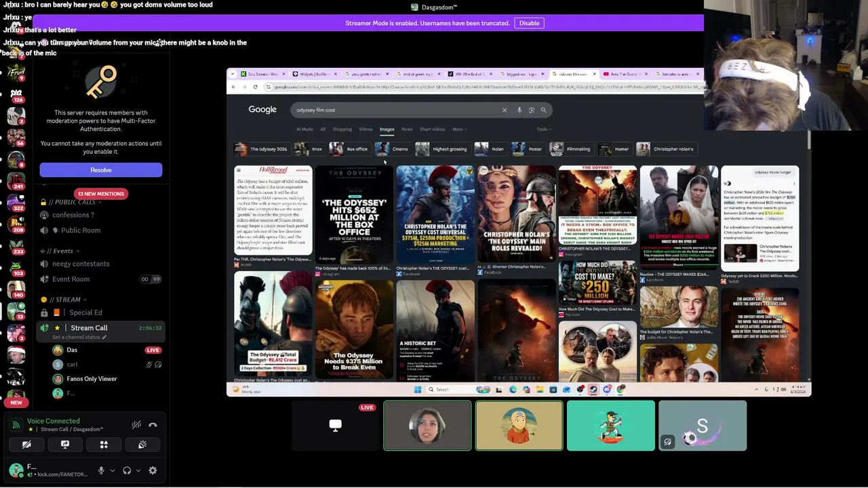This screenshot has height=488, width=868.
Task: Select the LIVE screen share tile
Action: [335, 426]
